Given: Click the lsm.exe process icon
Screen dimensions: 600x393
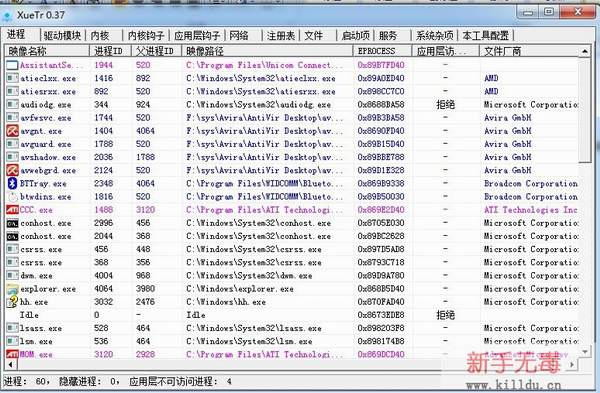Looking at the screenshot, I should (x=12, y=341).
